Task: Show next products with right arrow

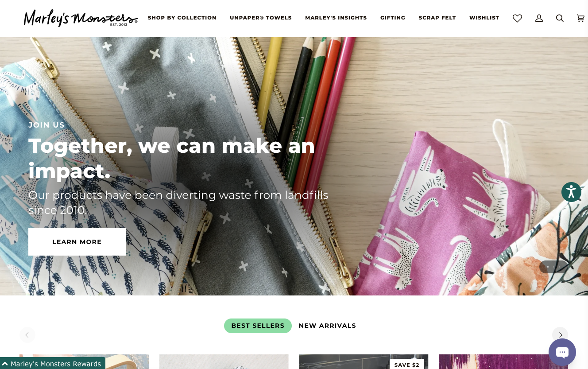Action: coord(560,335)
